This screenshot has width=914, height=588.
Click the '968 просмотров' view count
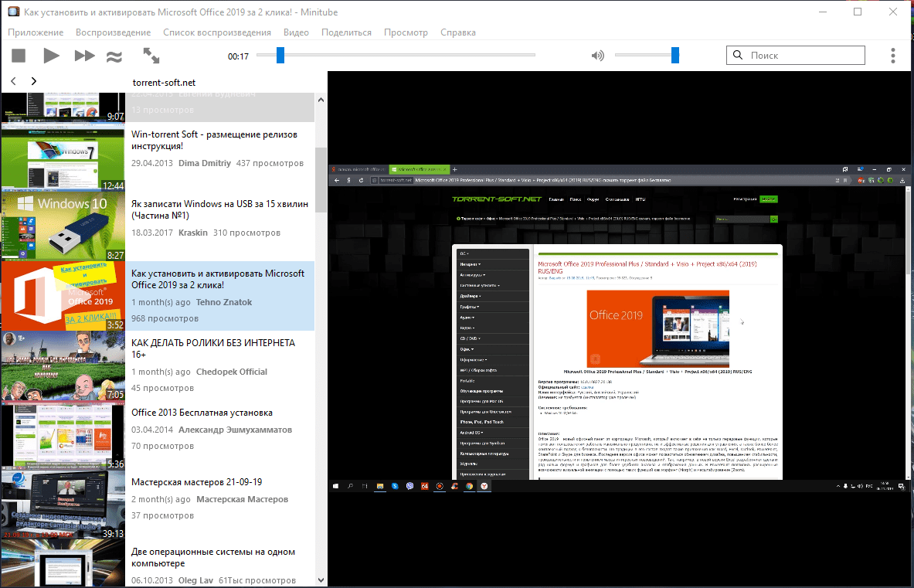coord(165,319)
